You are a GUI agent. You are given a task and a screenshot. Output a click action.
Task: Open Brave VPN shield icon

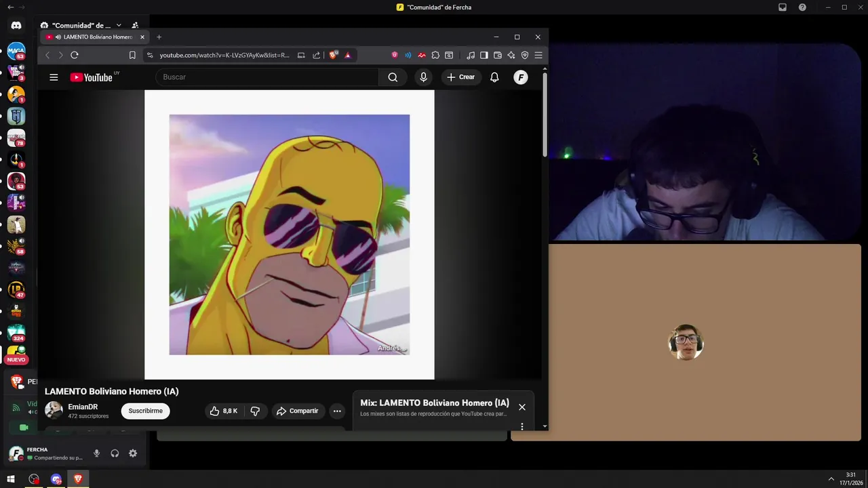pyautogui.click(x=525, y=55)
